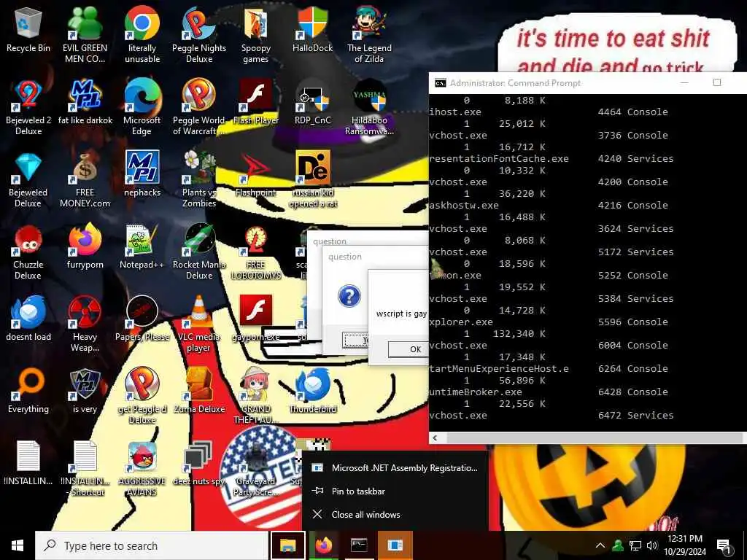This screenshot has width=747, height=560.
Task: Open Peggle Nights Deluxe shortcut
Action: coord(199,34)
